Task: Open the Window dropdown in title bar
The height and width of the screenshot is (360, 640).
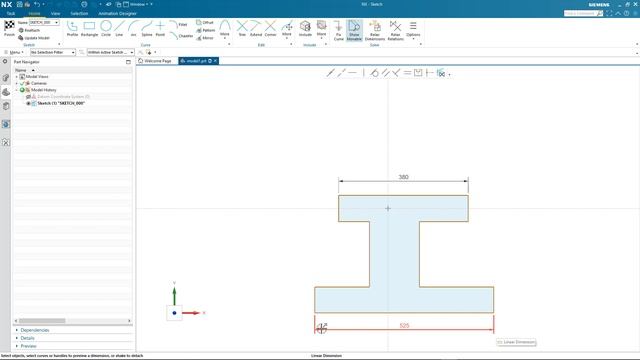Action: [x=138, y=4]
